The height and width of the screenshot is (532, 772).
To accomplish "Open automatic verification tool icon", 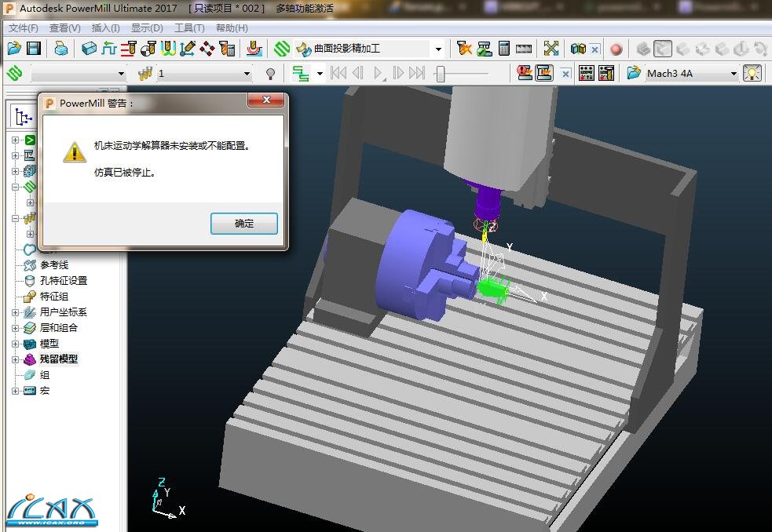I will (227, 48).
